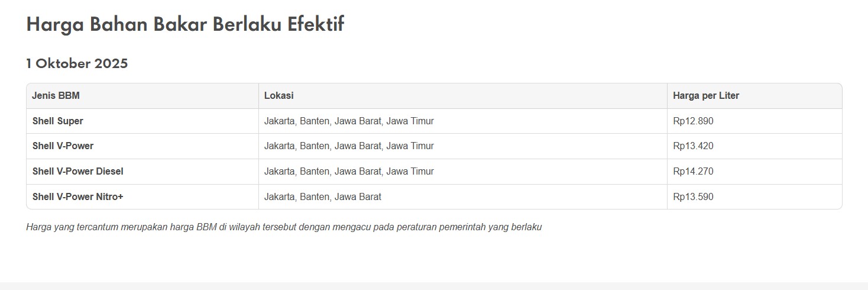Click the Harga per Liter column header
The image size is (868, 290).
(706, 96)
